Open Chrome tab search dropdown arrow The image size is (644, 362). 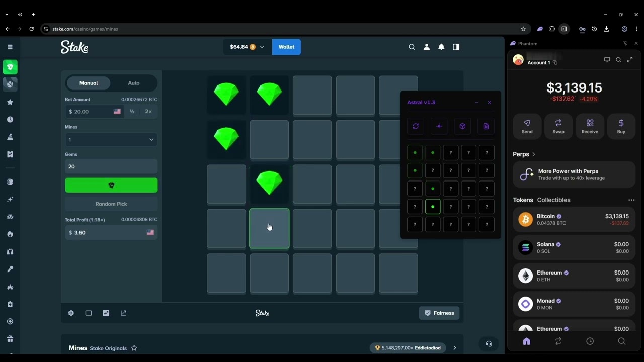pos(7,15)
